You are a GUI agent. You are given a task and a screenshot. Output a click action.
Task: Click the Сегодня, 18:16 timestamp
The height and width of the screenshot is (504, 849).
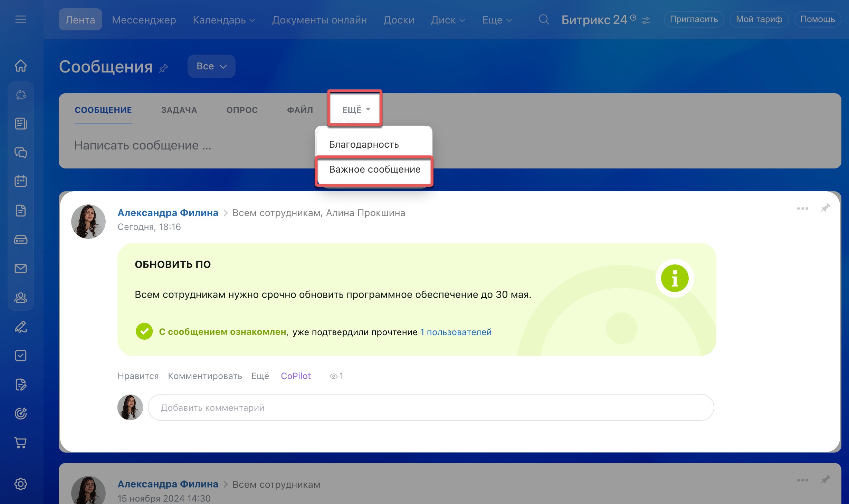coord(149,227)
